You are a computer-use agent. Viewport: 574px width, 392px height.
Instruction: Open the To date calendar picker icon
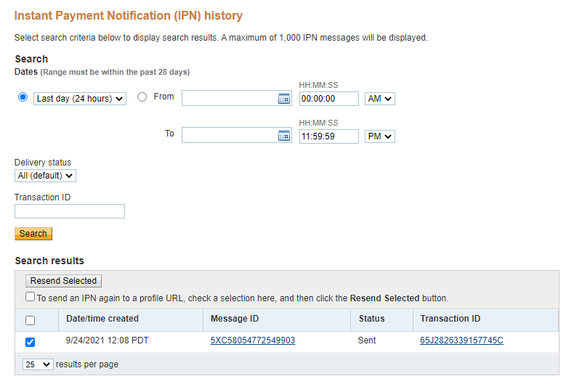pyautogui.click(x=284, y=136)
